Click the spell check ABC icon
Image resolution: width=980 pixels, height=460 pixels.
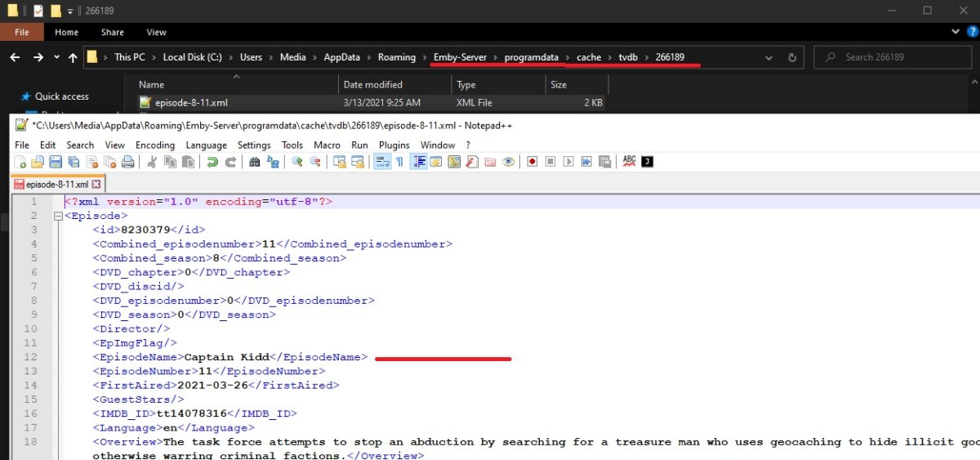(629, 162)
